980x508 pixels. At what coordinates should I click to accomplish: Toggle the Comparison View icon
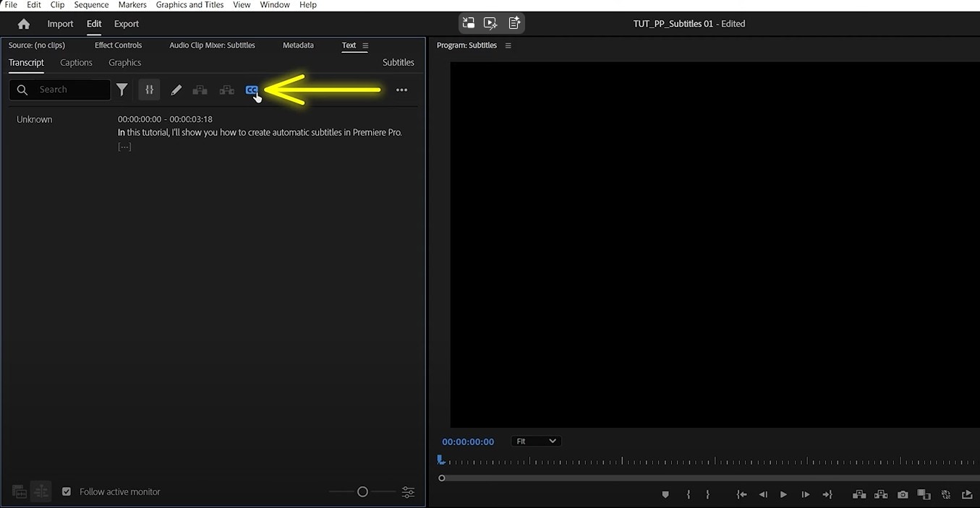[x=924, y=494]
